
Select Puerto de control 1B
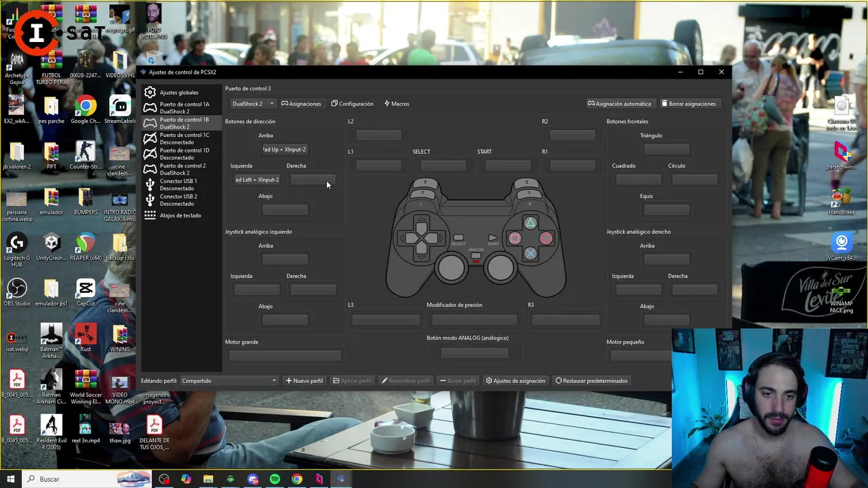pyautogui.click(x=181, y=123)
